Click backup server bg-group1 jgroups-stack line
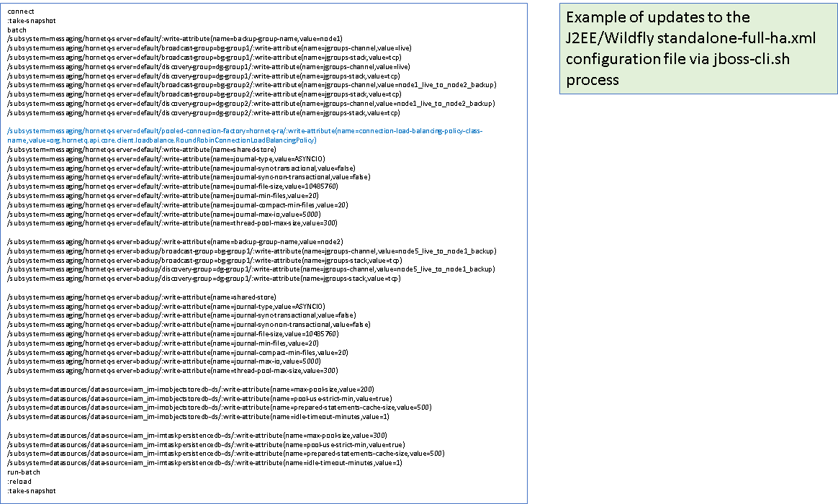838x504 pixels. 204,261
